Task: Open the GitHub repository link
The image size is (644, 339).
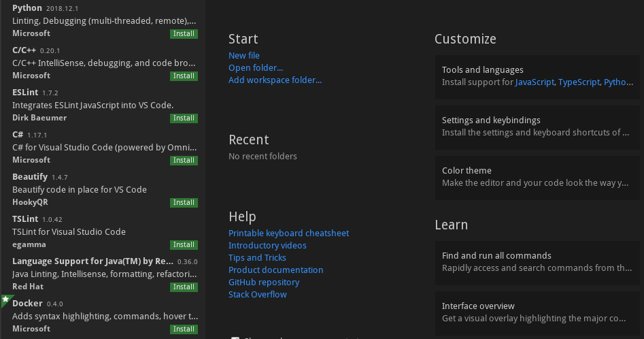Action: (x=264, y=282)
